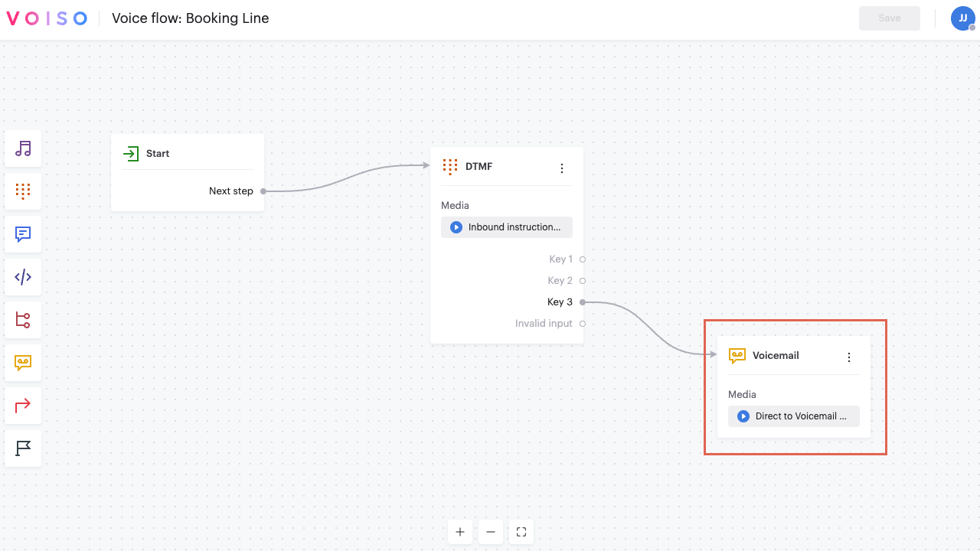Add a Voicemail node from sidebar
The image size is (980, 551).
point(23,363)
